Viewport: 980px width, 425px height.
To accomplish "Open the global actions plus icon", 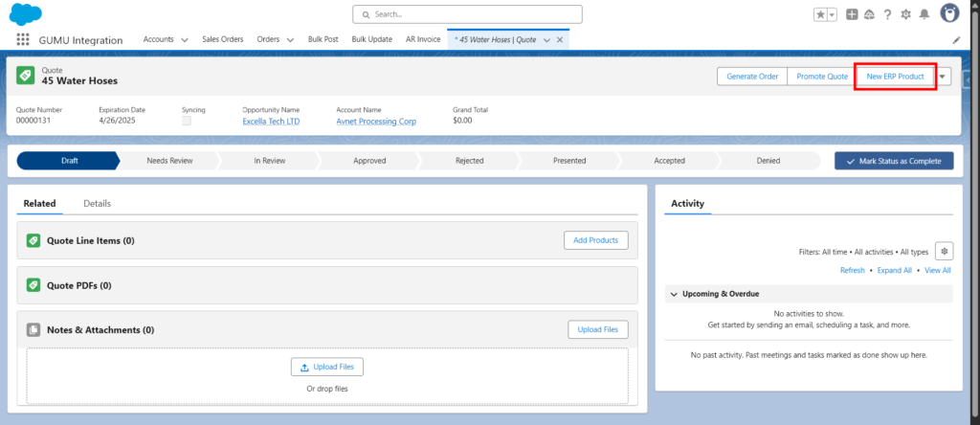I will tap(852, 14).
